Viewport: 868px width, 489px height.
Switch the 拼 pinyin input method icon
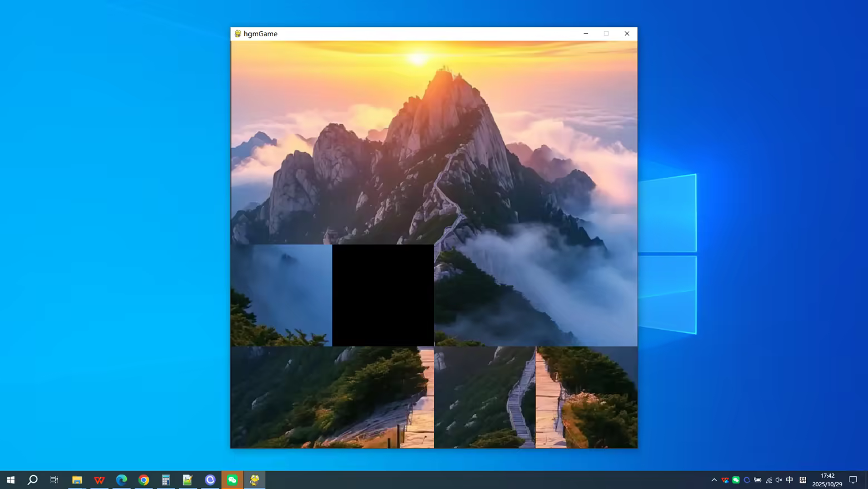tap(802, 480)
